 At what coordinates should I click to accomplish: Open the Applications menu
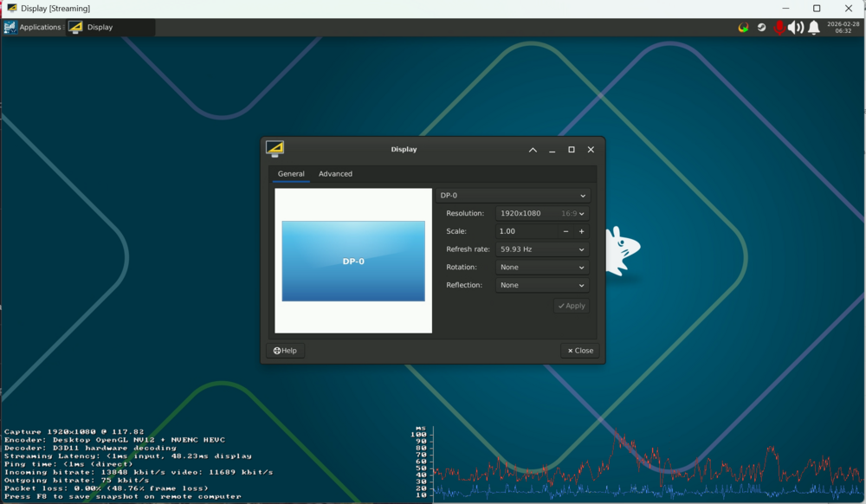click(33, 27)
